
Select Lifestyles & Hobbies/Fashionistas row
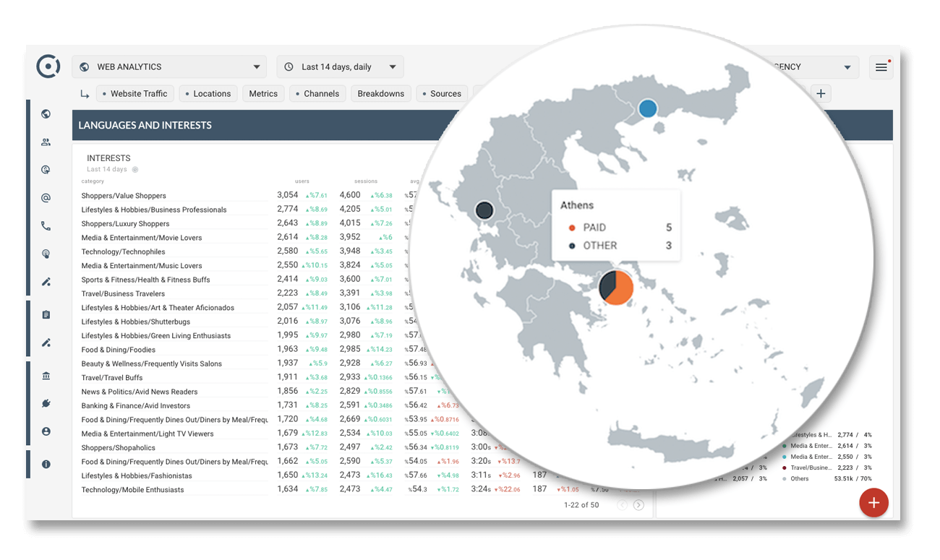point(137,476)
